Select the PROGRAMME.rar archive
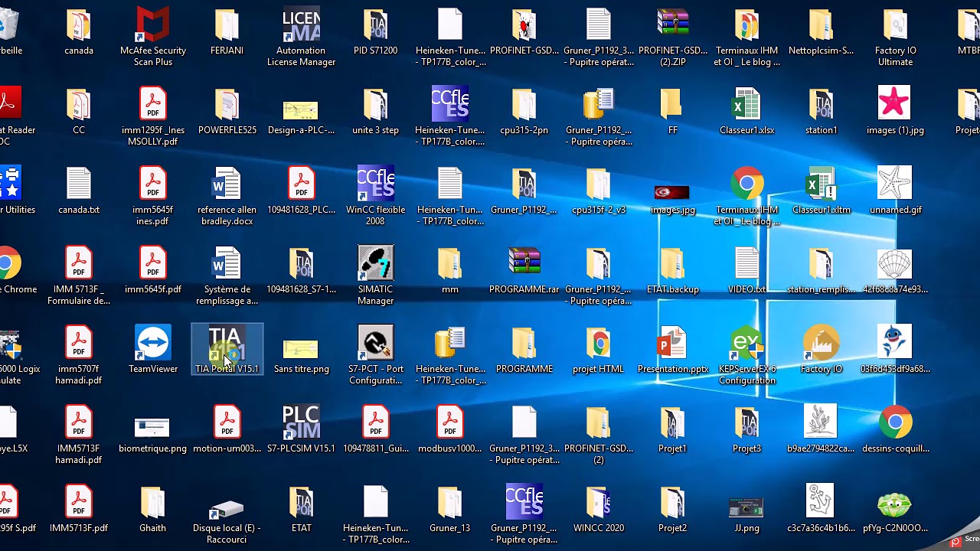Viewport: 980px width, 551px height. tap(524, 269)
